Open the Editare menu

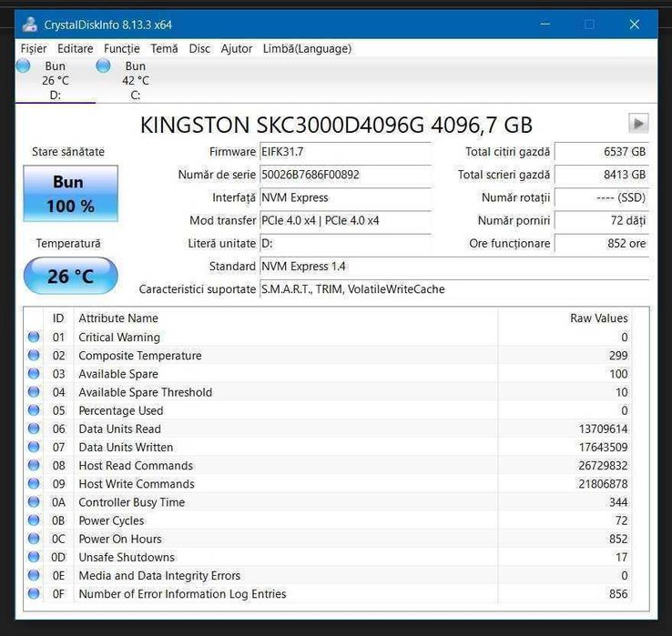(x=75, y=49)
